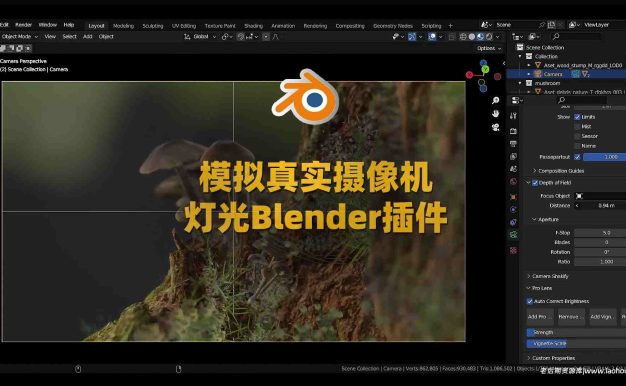
Task: Enable the Sensor checkbox
Action: pyautogui.click(x=577, y=136)
